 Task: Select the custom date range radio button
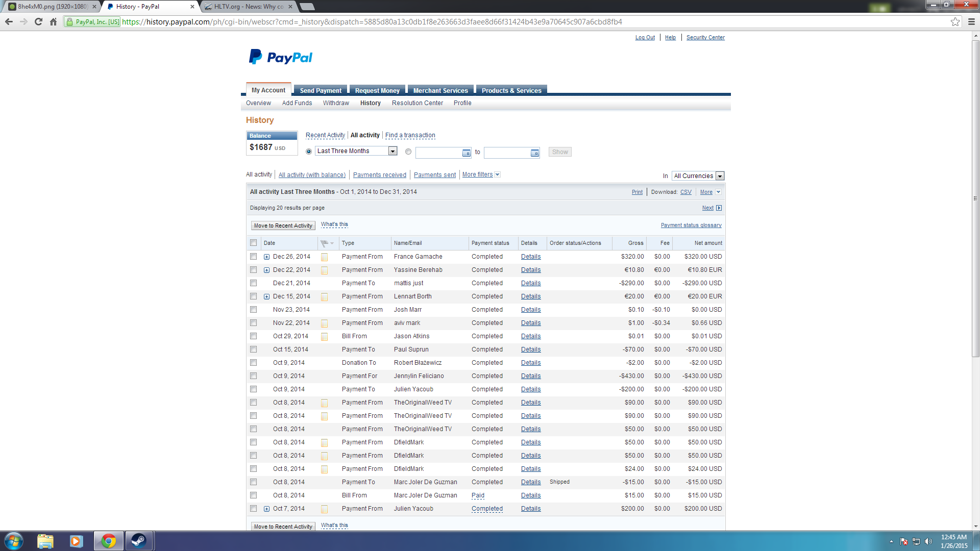pos(408,152)
